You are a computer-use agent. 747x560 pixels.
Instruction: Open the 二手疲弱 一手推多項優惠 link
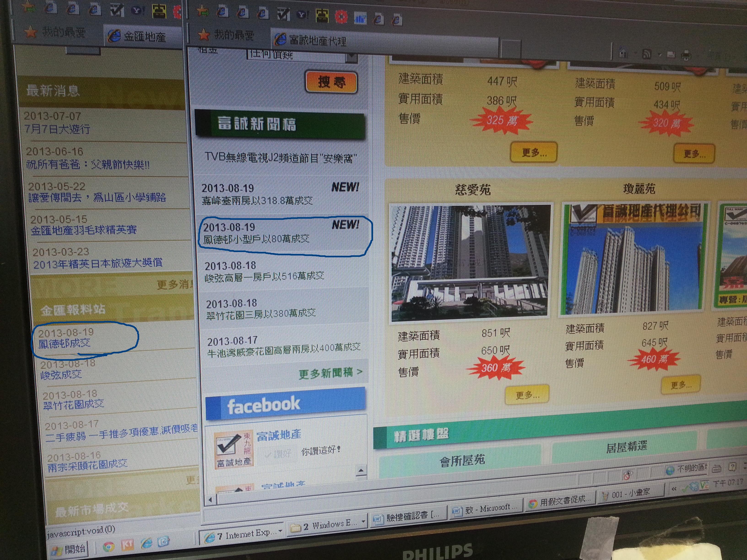click(x=122, y=433)
